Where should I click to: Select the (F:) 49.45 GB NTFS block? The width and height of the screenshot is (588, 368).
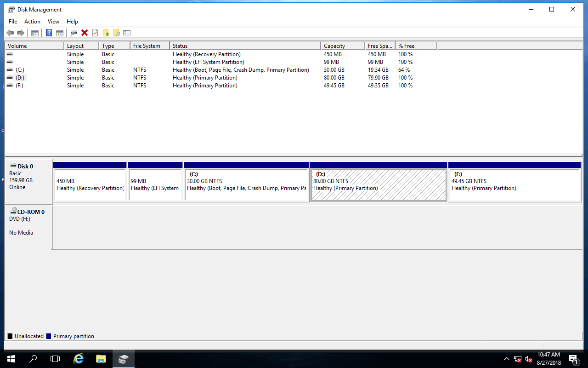coord(514,182)
